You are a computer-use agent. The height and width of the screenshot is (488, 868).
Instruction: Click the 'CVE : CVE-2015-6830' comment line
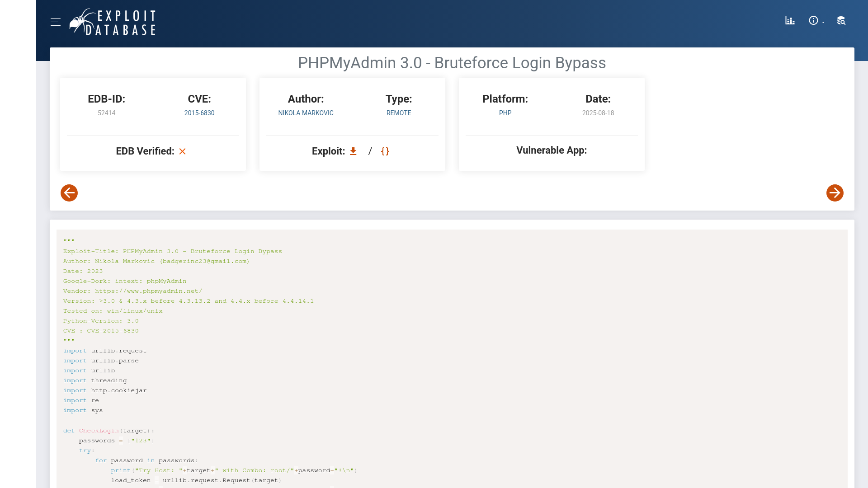[101, 331]
